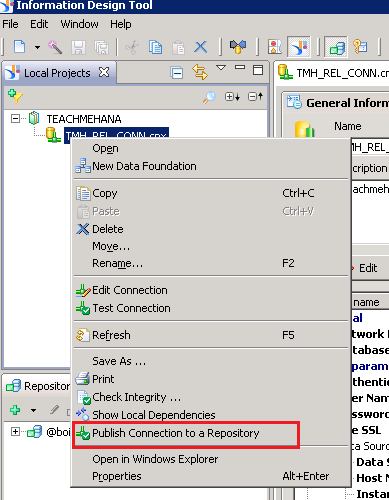This screenshot has width=389, height=500.
Task: Click the filter funnel icon in Local Projects
Action: click(x=15, y=96)
